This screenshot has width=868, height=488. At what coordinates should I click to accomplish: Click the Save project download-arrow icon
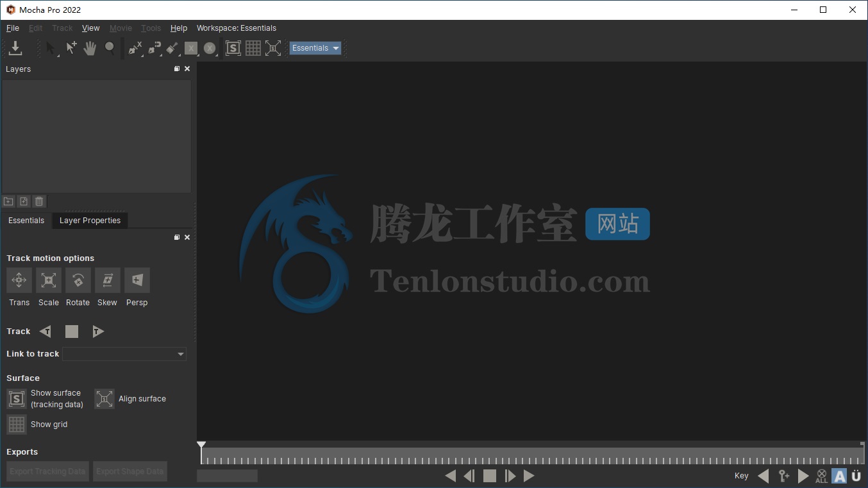pos(15,48)
